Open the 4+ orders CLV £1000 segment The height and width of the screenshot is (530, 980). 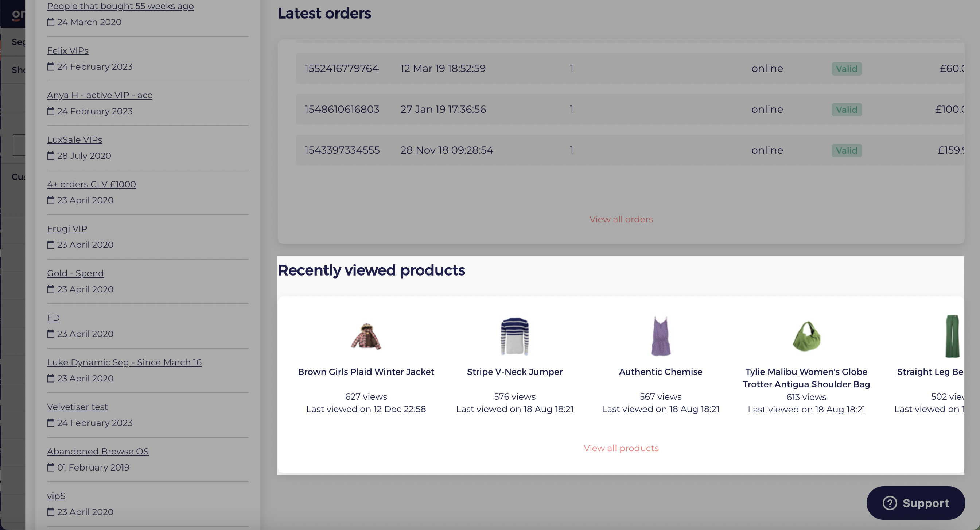tap(91, 184)
